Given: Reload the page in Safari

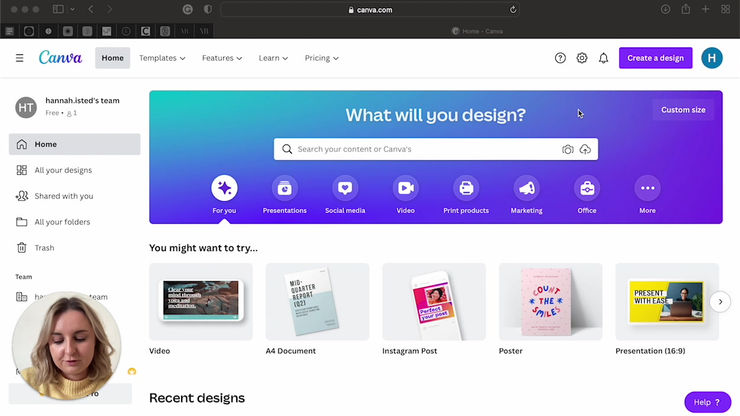Looking at the screenshot, I should [513, 9].
